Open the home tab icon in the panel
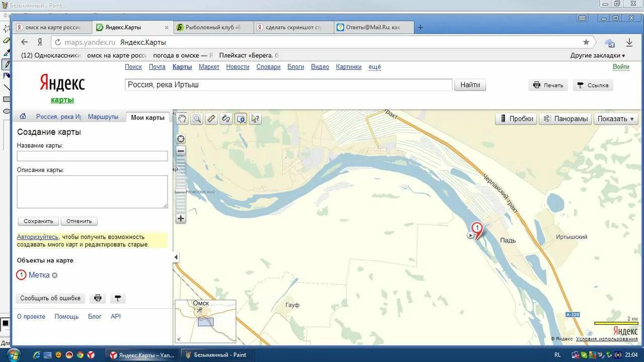 point(23,117)
